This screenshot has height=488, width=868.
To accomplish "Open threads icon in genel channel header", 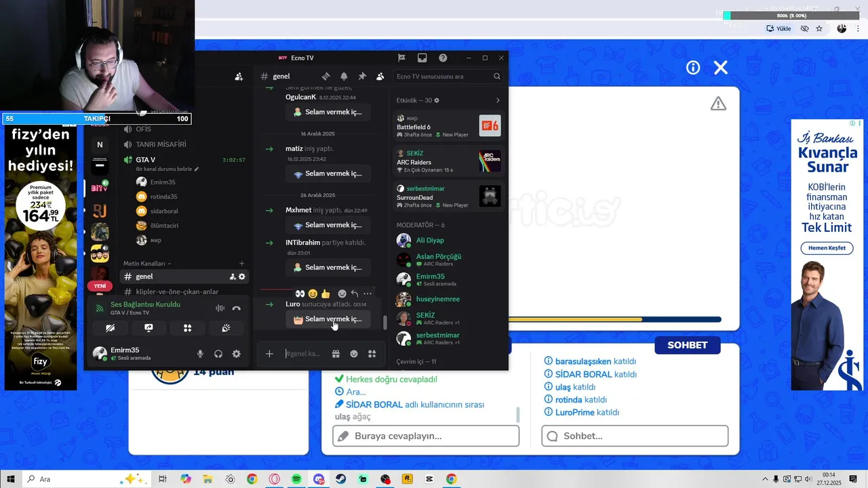I will (325, 77).
